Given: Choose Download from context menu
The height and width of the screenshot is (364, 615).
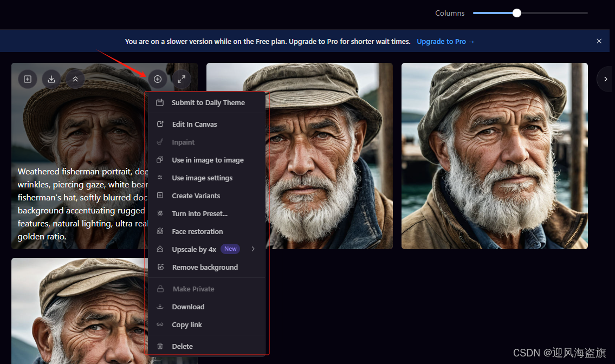Looking at the screenshot, I should coord(206,307).
